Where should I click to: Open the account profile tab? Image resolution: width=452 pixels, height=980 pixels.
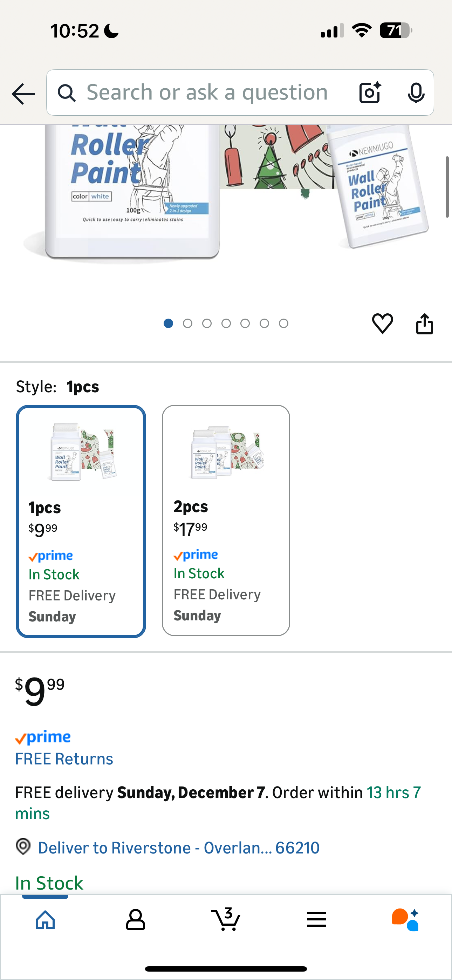[x=136, y=920]
